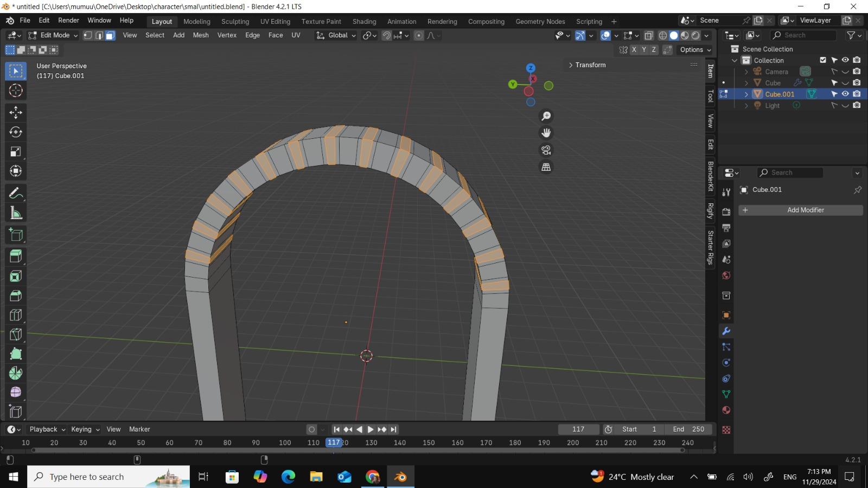
Task: Open the Edit Mode dropdown
Action: (53, 35)
